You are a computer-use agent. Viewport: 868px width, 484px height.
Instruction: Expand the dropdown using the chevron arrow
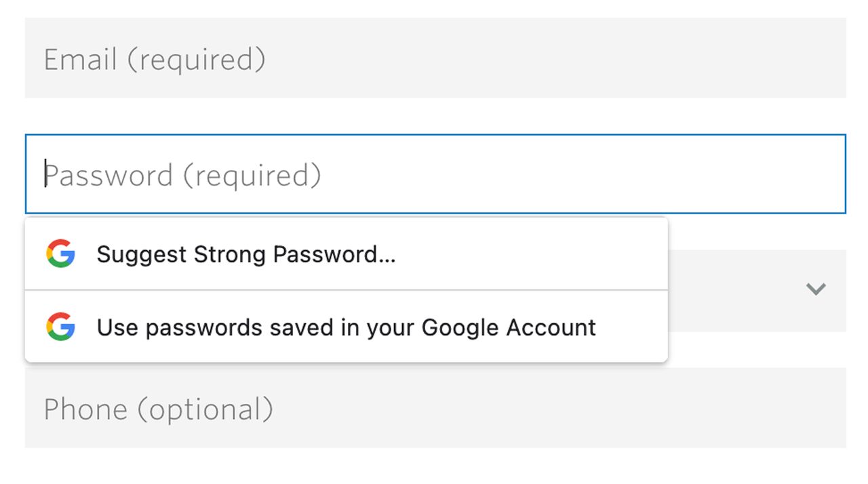point(816,289)
